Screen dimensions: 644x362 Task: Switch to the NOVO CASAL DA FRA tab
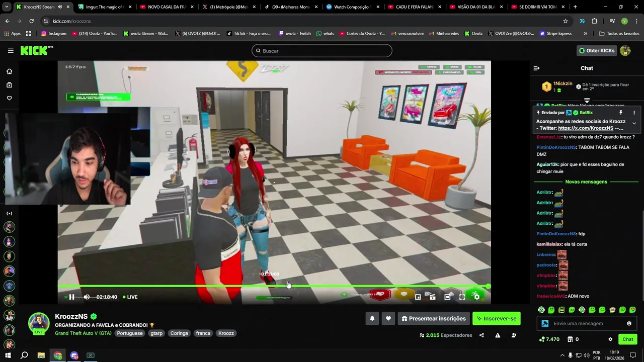point(166,7)
